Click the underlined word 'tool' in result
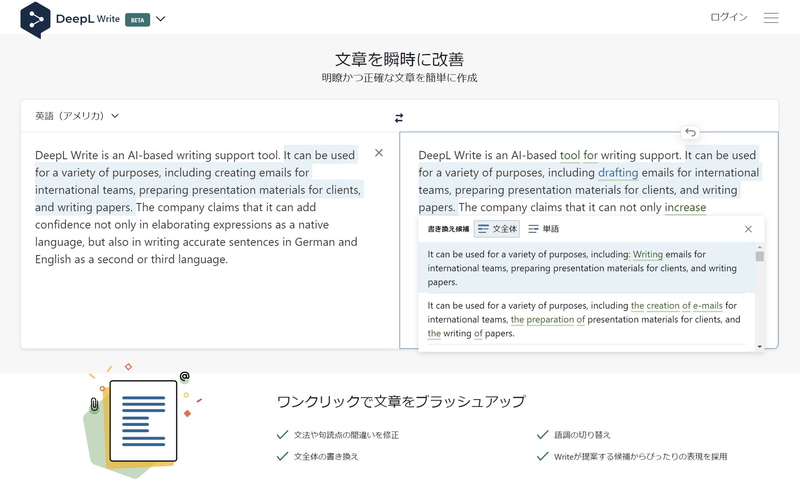800x504 pixels. (570, 155)
